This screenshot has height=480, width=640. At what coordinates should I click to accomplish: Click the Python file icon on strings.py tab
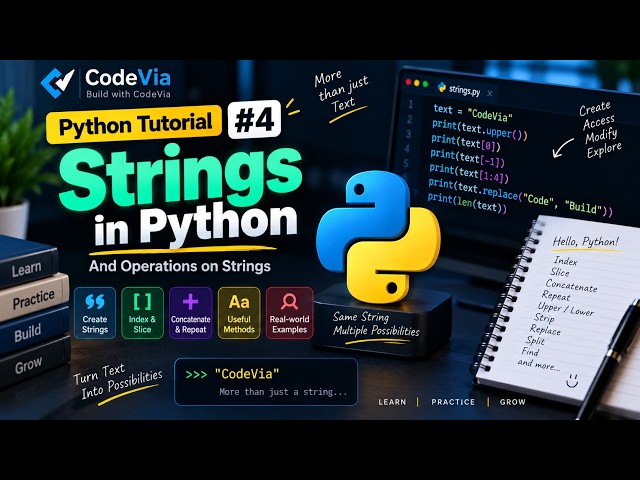[442, 87]
